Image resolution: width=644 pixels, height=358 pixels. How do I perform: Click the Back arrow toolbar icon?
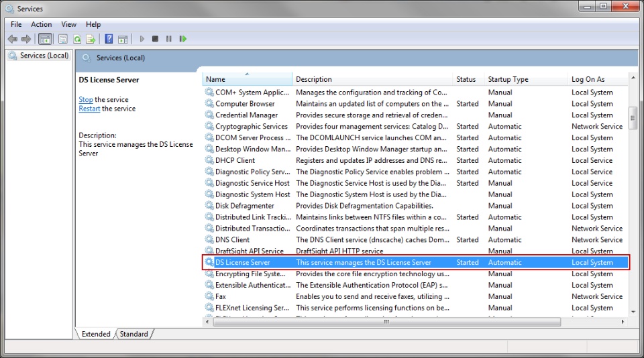[x=13, y=39]
